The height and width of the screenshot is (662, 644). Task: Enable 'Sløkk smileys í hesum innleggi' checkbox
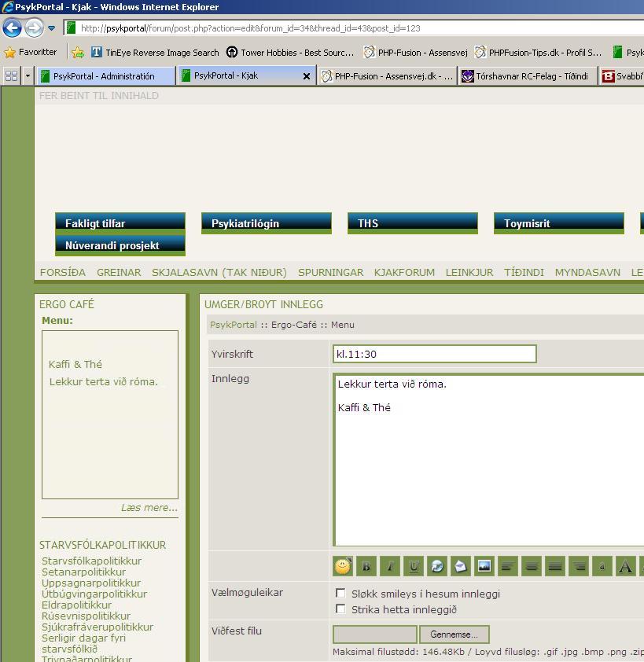click(x=340, y=594)
